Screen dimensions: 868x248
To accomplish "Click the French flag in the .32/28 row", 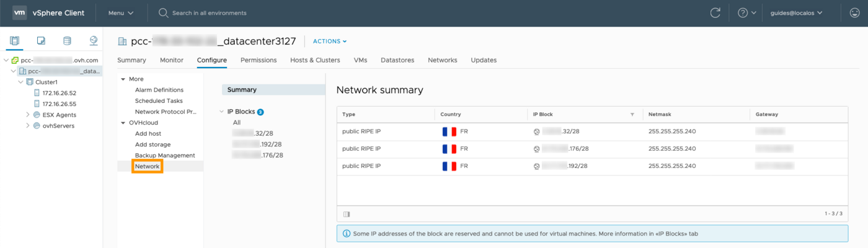I will (449, 131).
